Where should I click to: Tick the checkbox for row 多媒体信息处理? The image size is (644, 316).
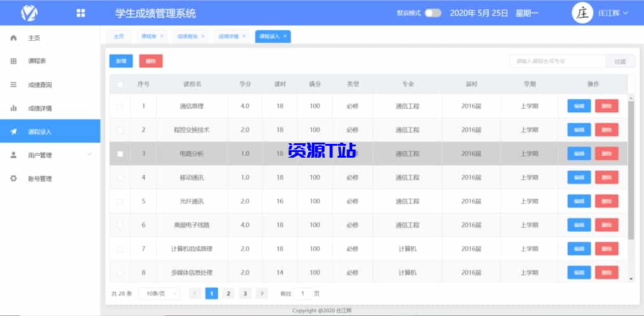pos(120,273)
